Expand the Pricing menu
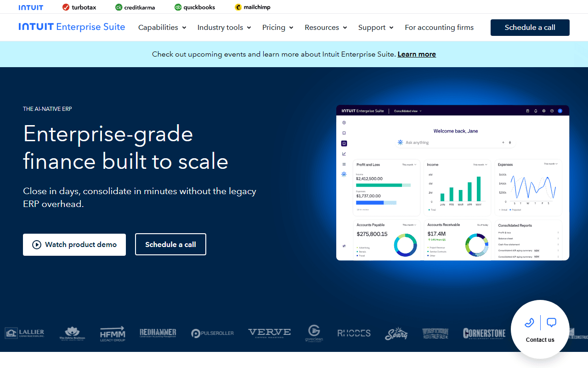This screenshot has height=368, width=588. pos(278,28)
